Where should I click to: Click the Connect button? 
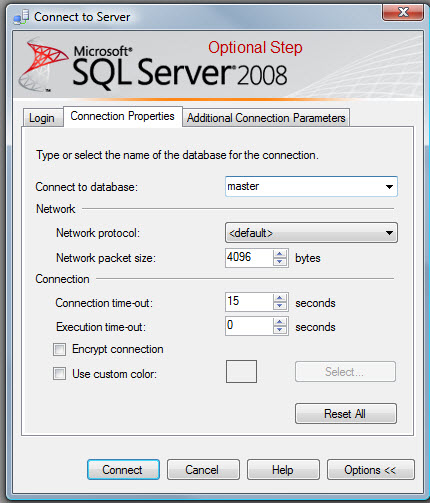click(x=123, y=470)
